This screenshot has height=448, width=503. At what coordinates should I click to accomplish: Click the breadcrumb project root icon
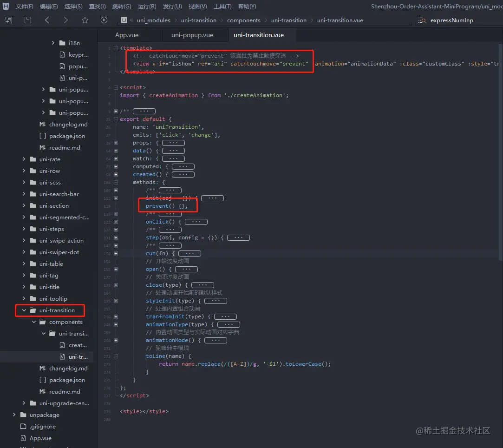(124, 20)
